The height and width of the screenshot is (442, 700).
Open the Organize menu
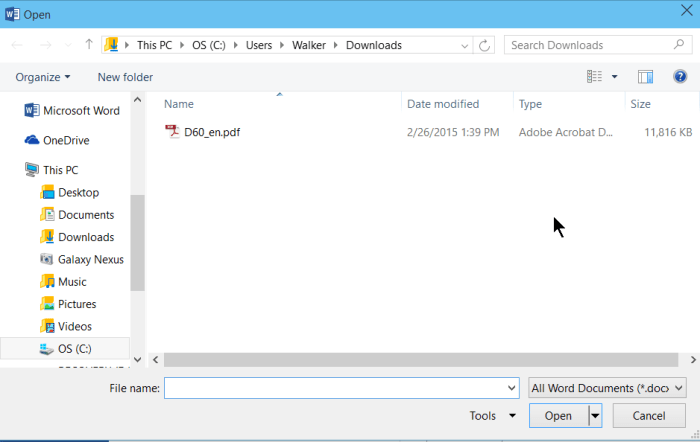click(43, 77)
